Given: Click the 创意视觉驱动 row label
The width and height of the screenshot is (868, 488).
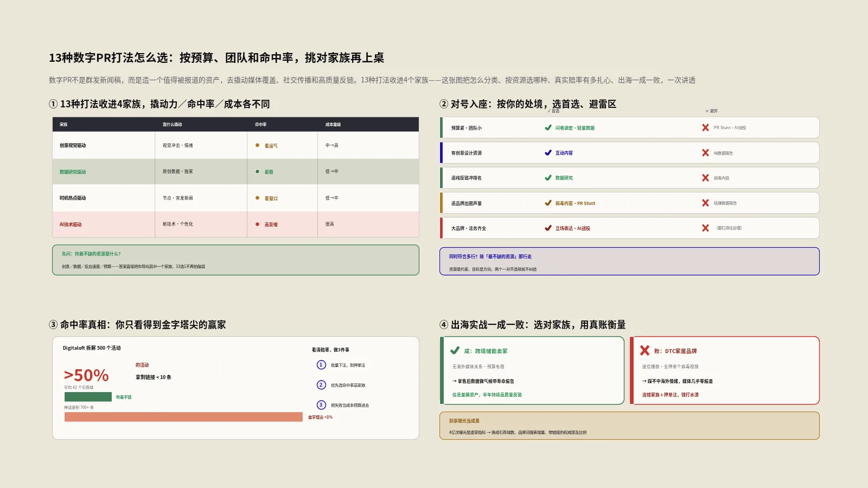Looking at the screenshot, I should [x=73, y=145].
